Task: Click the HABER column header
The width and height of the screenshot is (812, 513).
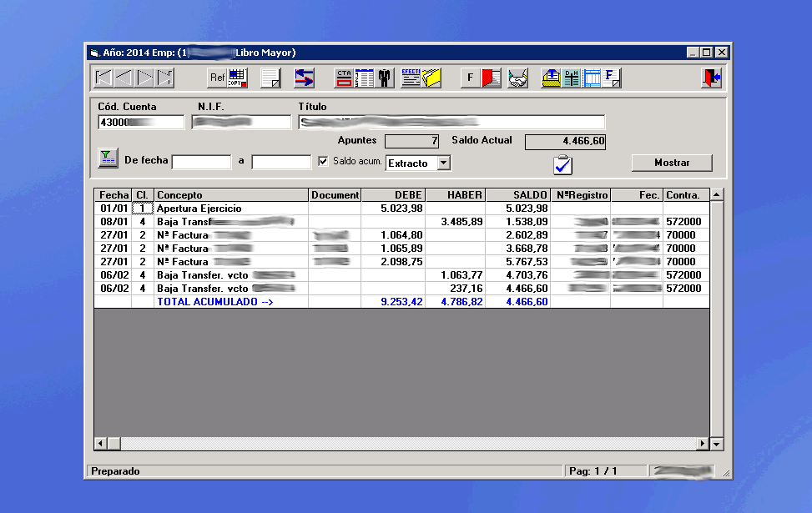Action: 456,195
